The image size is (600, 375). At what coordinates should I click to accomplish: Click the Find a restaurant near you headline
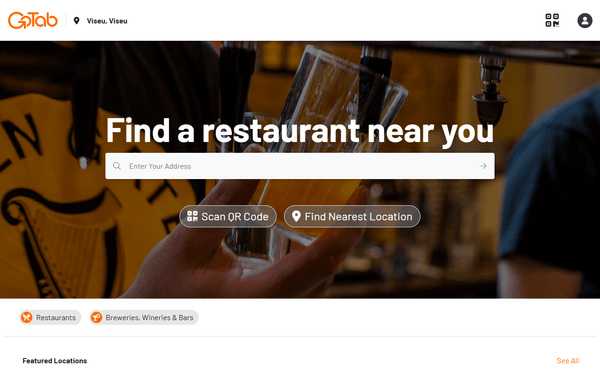pos(300,131)
